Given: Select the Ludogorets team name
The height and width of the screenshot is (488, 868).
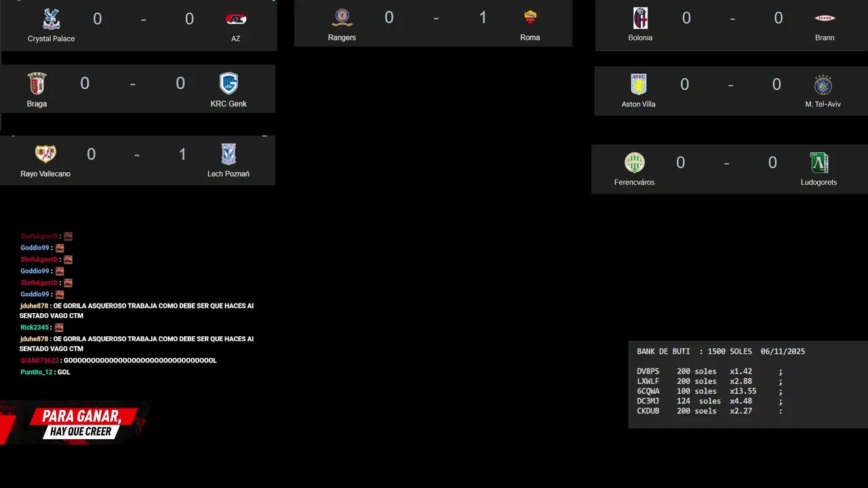Looking at the screenshot, I should click(819, 182).
